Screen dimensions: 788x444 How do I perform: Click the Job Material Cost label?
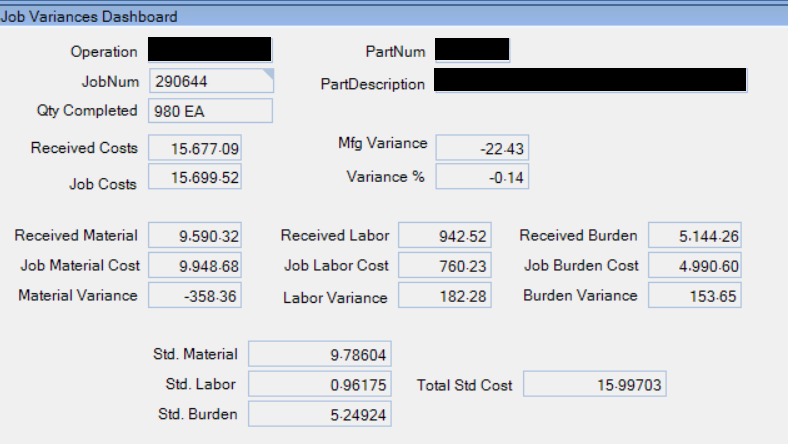(x=80, y=265)
